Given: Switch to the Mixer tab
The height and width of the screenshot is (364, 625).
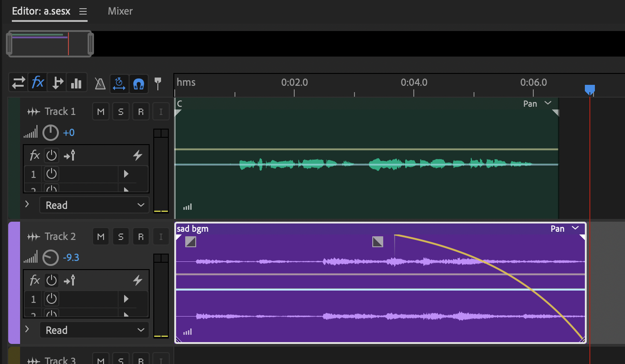Looking at the screenshot, I should [x=120, y=11].
